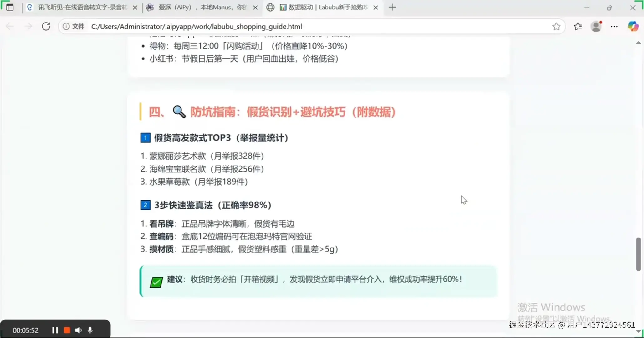Pause the screen recording
This screenshot has width=644, height=338.
pyautogui.click(x=55, y=330)
